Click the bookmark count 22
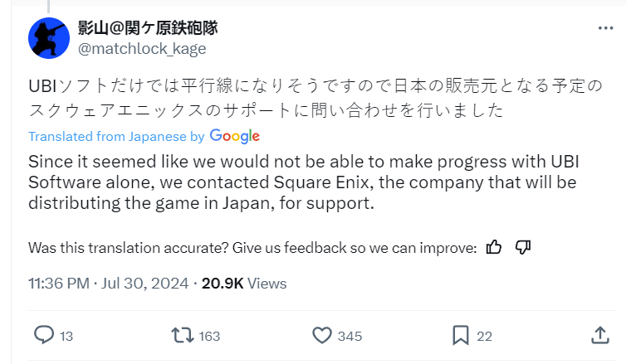Screen dimensions: 626x364 (x=485, y=336)
